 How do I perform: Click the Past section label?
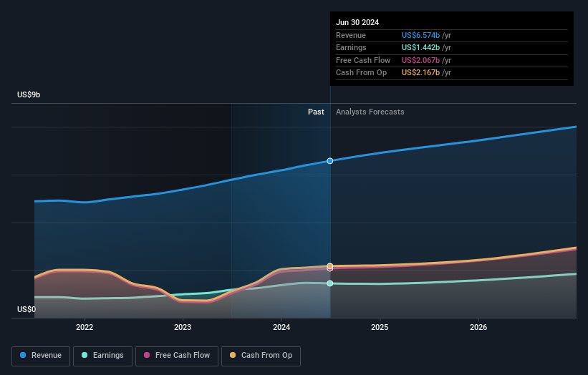(316, 112)
